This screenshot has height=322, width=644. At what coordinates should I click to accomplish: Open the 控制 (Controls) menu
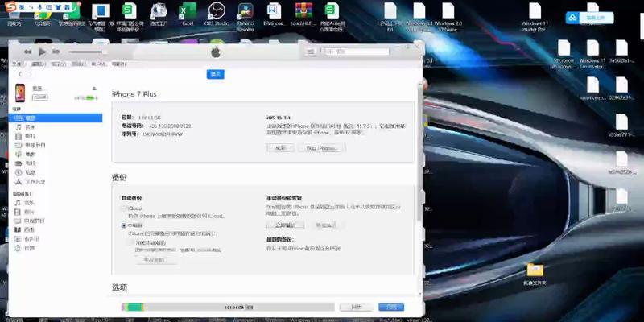click(x=78, y=64)
